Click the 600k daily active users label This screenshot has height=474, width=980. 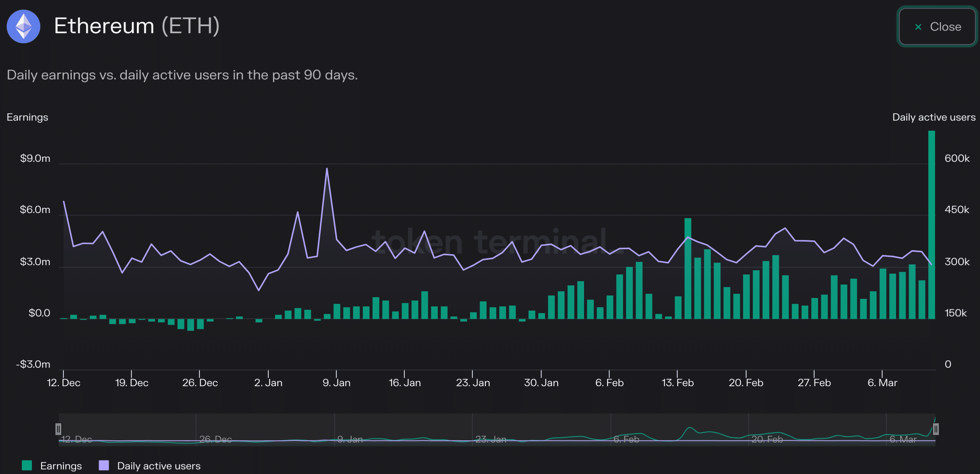pos(957,158)
